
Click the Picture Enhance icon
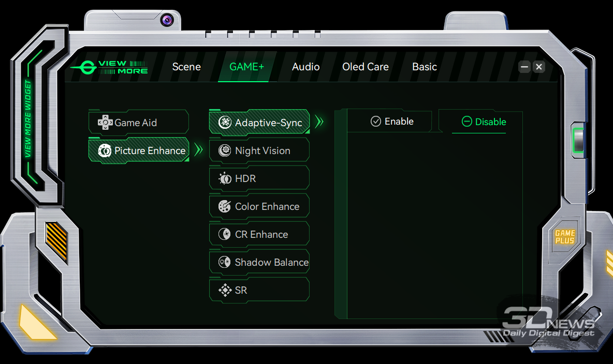105,150
